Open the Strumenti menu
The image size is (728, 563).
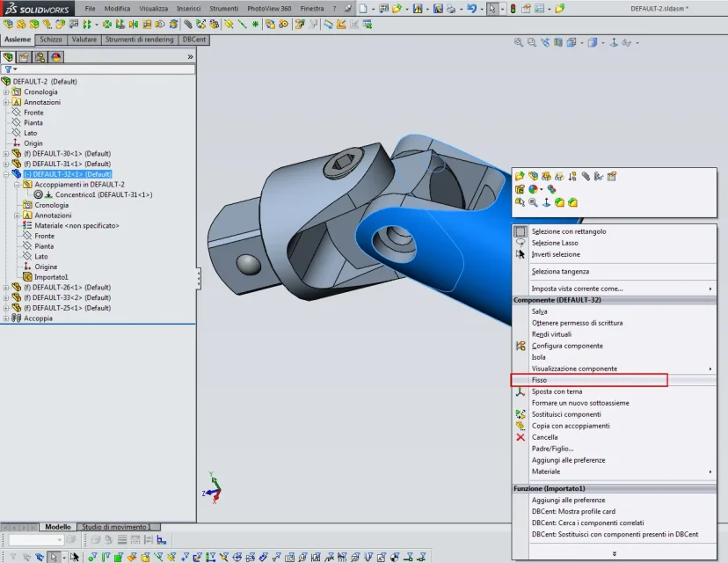[x=224, y=9]
